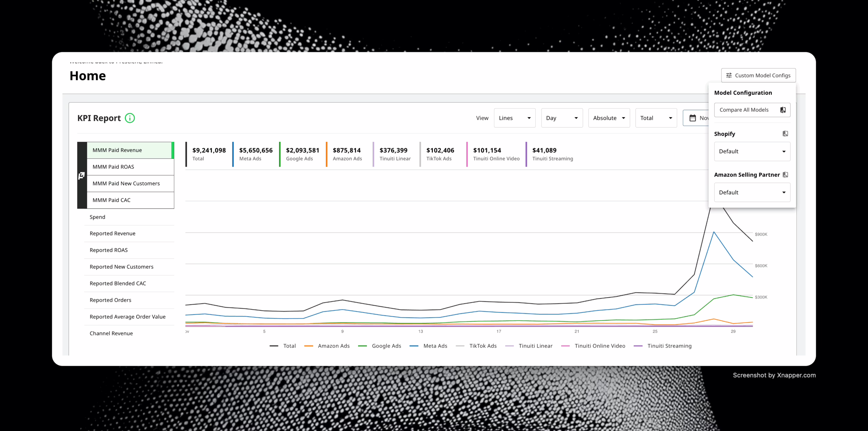The image size is (868, 431).
Task: Open the Lines view dropdown
Action: (x=514, y=118)
